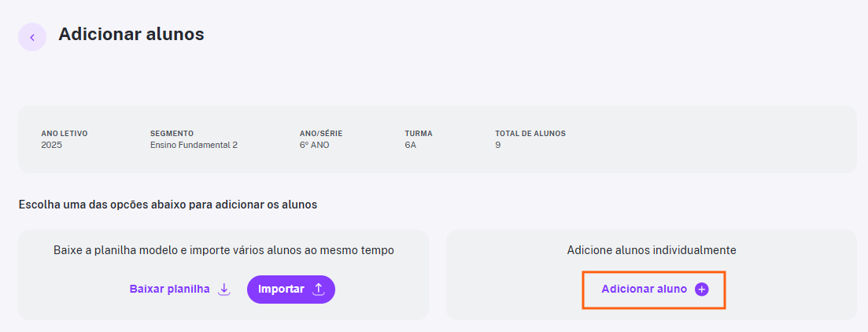Click the Importar button label
868x332 pixels.
(281, 290)
